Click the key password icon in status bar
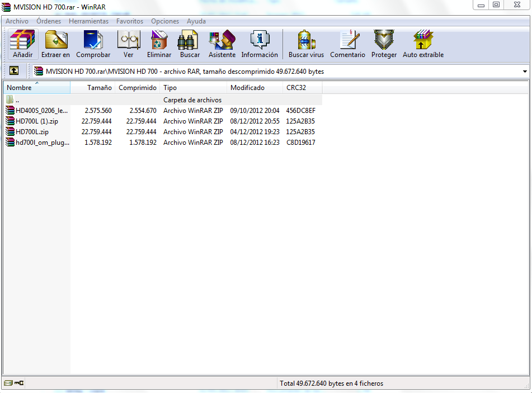532x393 pixels. (19, 383)
